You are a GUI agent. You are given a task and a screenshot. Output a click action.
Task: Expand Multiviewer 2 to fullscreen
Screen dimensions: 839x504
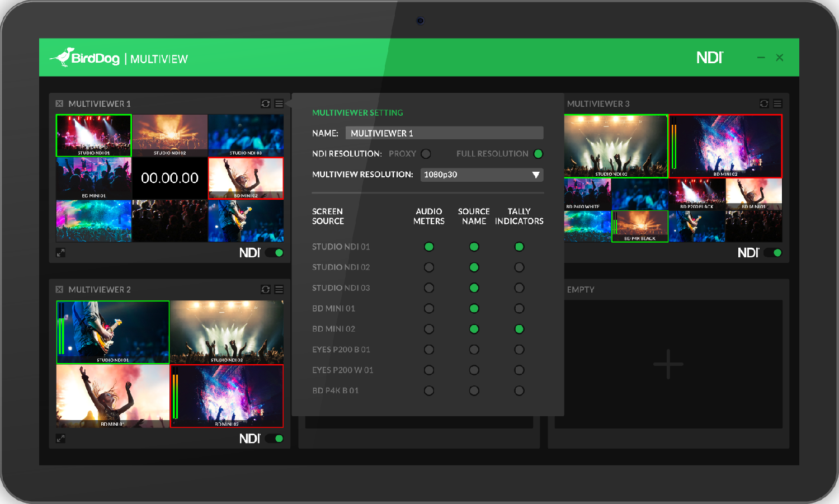point(60,439)
